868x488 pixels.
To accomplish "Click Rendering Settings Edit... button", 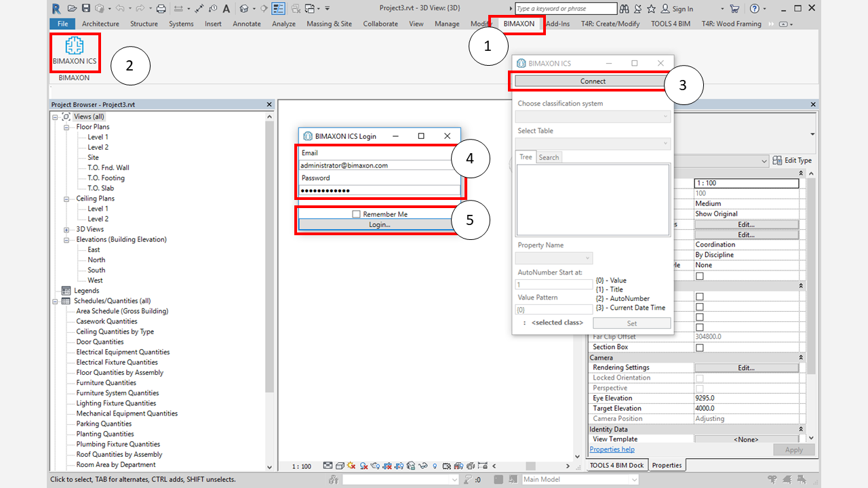I will tap(746, 368).
